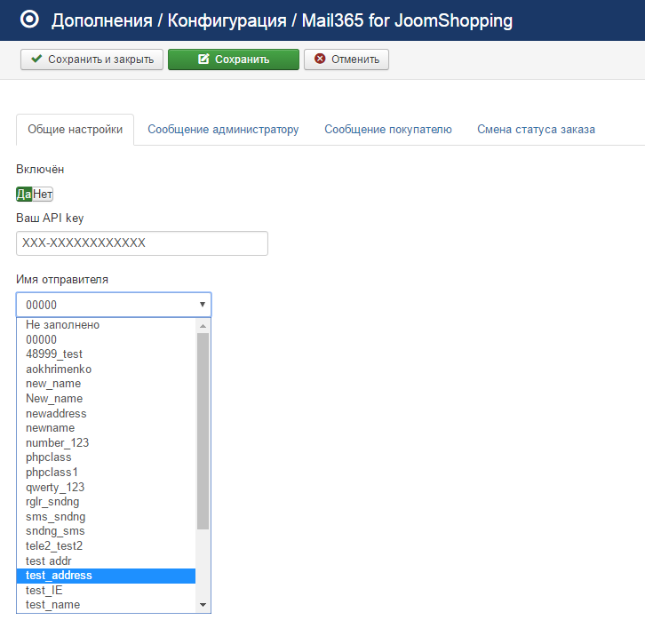The height and width of the screenshot is (644, 645).
Task: Click the dropdown list scroll down arrow
Action: click(203, 605)
